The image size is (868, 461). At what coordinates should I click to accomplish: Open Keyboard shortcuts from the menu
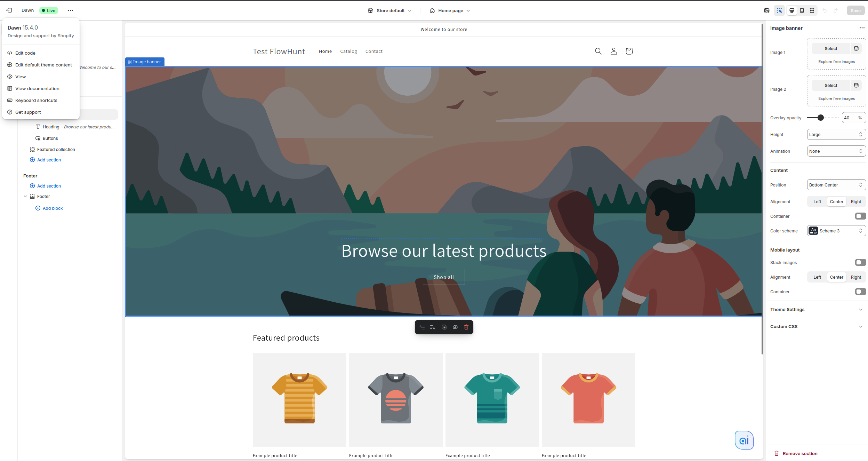point(36,100)
